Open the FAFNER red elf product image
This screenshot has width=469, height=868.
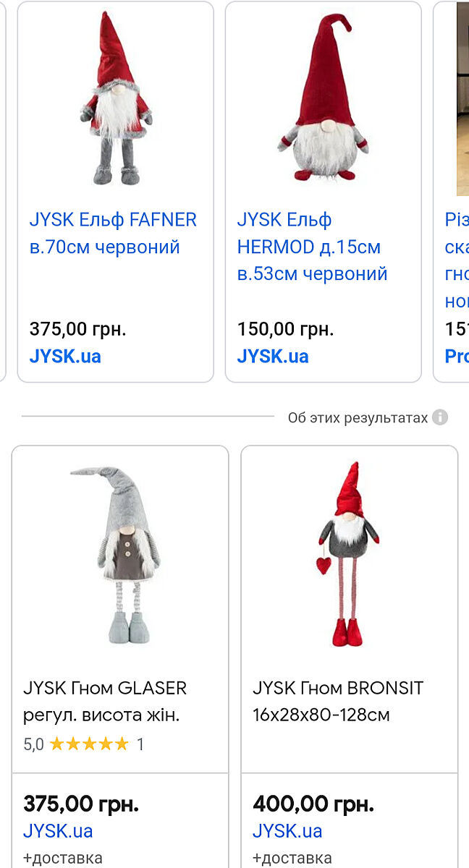pyautogui.click(x=116, y=100)
